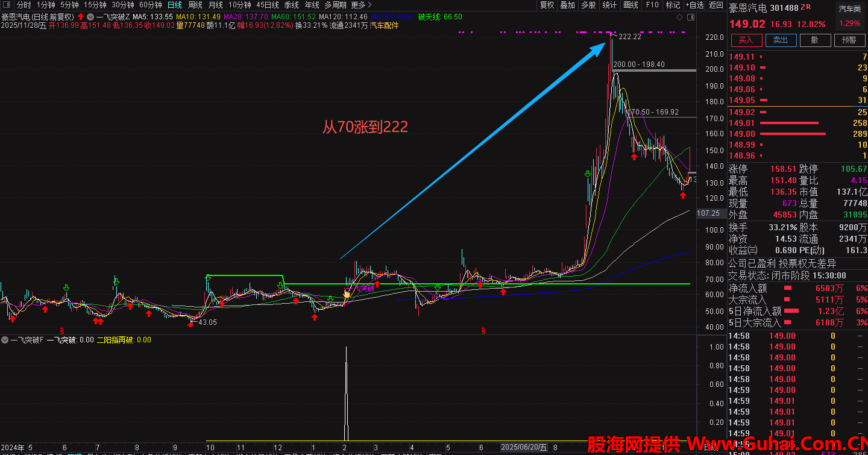Switch to the 周线 weekly chart tab

[195, 5]
